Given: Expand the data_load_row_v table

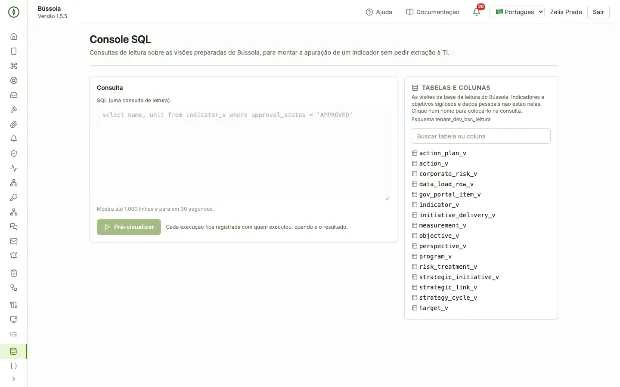Looking at the screenshot, I should click(442, 184).
